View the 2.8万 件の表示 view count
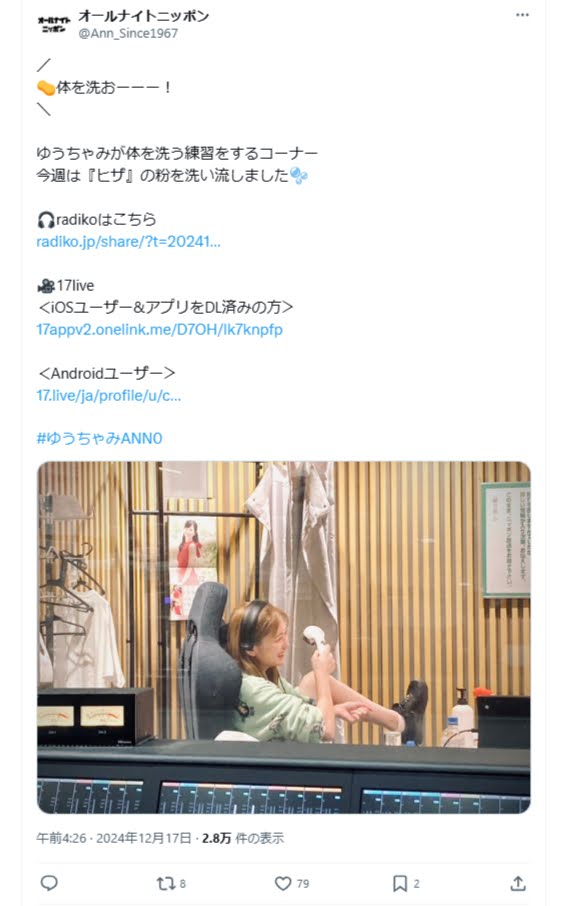Image resolution: width=564 pixels, height=906 pixels. pyautogui.click(x=243, y=838)
